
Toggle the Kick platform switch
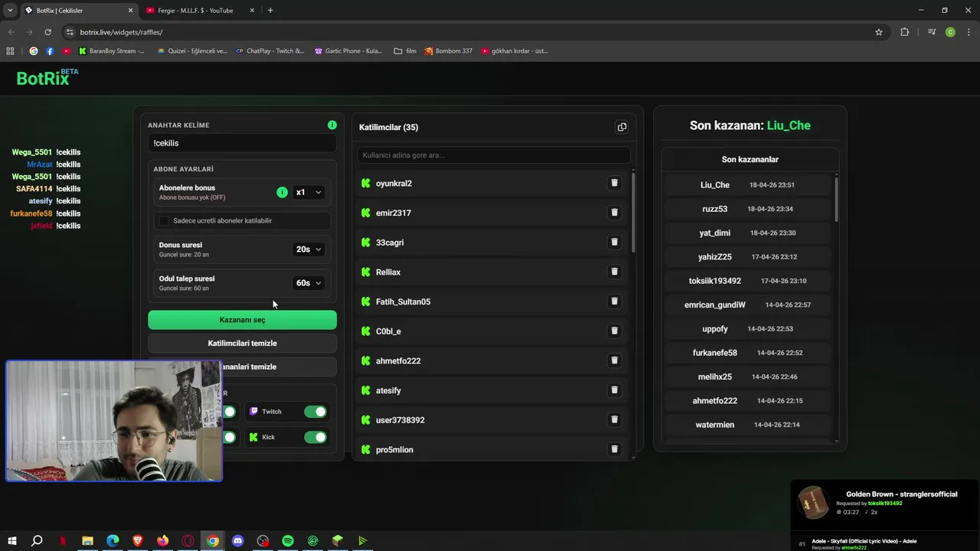315,437
